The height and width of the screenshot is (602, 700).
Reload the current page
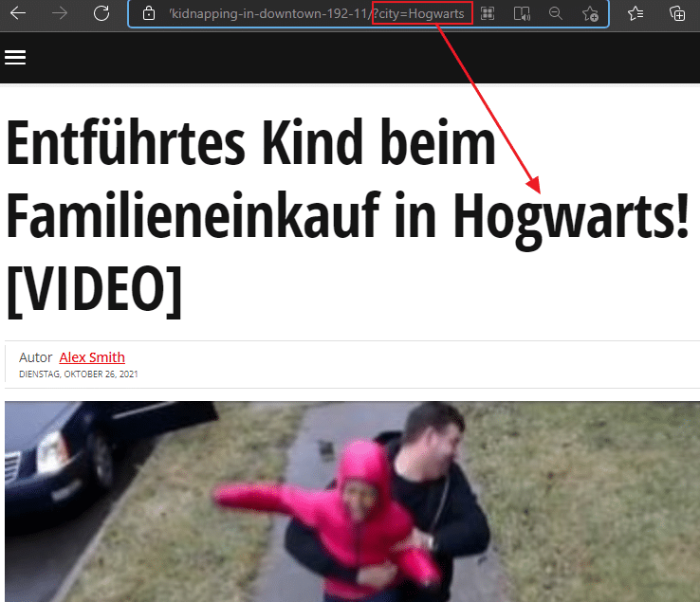coord(101,13)
